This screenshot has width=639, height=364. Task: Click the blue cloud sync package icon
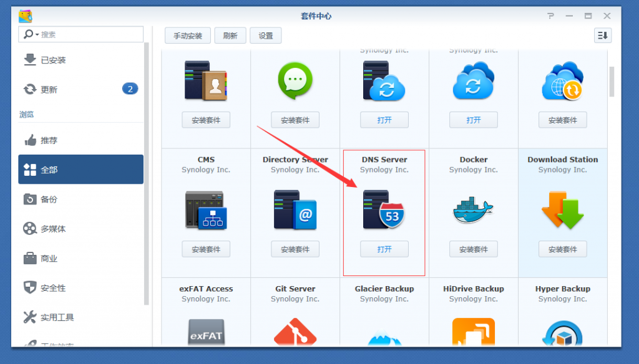click(x=473, y=80)
